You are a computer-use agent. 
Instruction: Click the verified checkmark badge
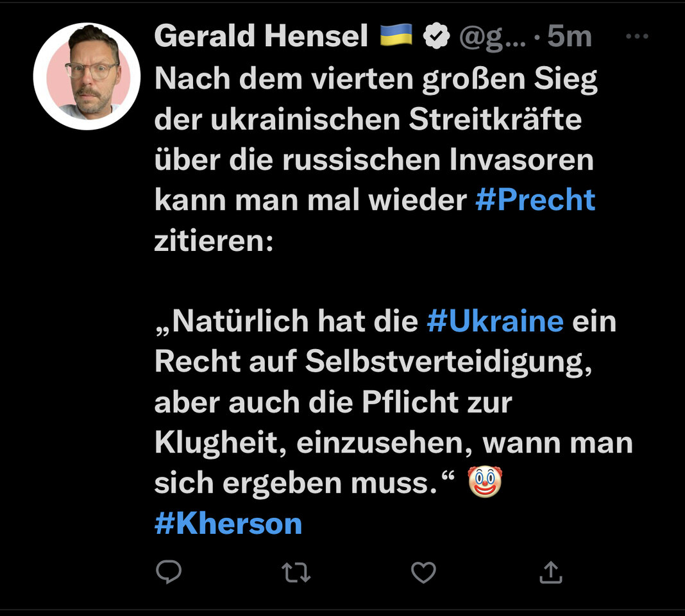pyautogui.click(x=437, y=38)
